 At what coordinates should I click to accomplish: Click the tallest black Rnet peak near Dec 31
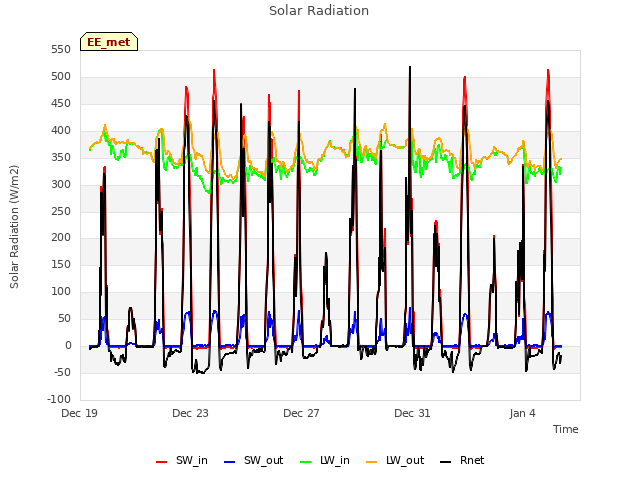pyautogui.click(x=410, y=67)
